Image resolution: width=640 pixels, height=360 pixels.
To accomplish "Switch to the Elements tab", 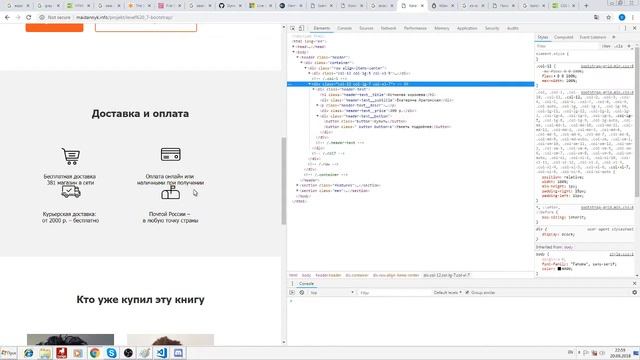I will 322,28.
